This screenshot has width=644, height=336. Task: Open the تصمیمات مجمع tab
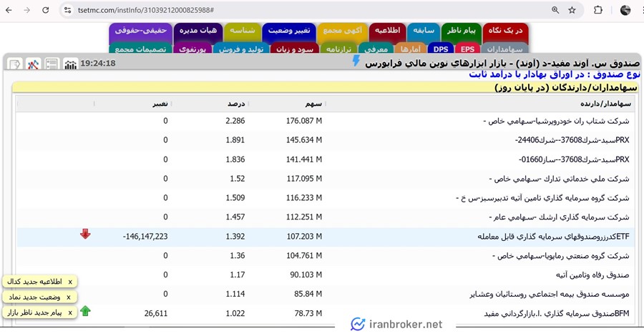140,49
